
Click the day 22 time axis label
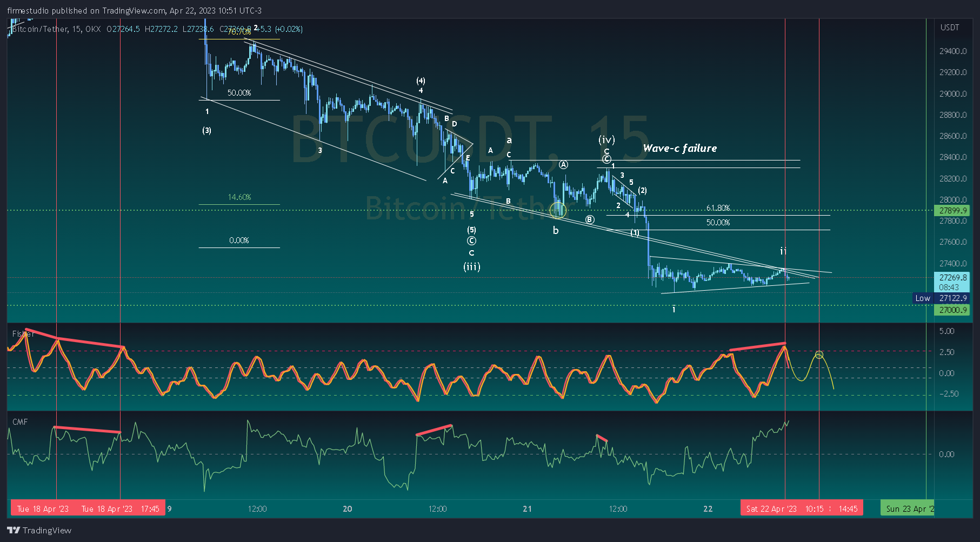[708, 509]
